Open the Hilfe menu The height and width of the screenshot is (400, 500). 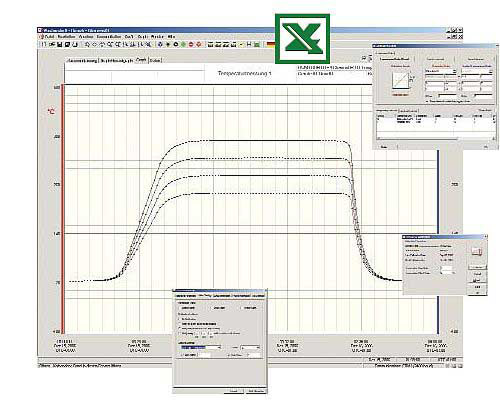[x=171, y=37]
